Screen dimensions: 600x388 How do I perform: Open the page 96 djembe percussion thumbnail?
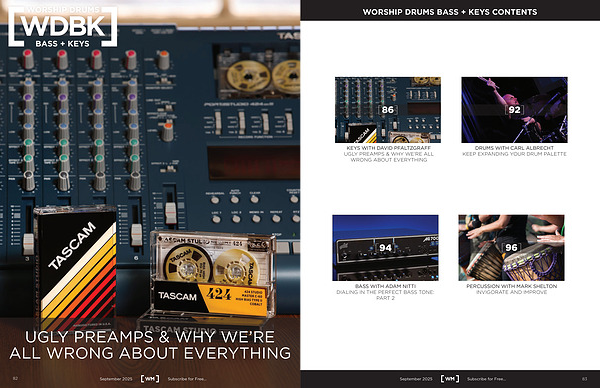pyautogui.click(x=511, y=248)
